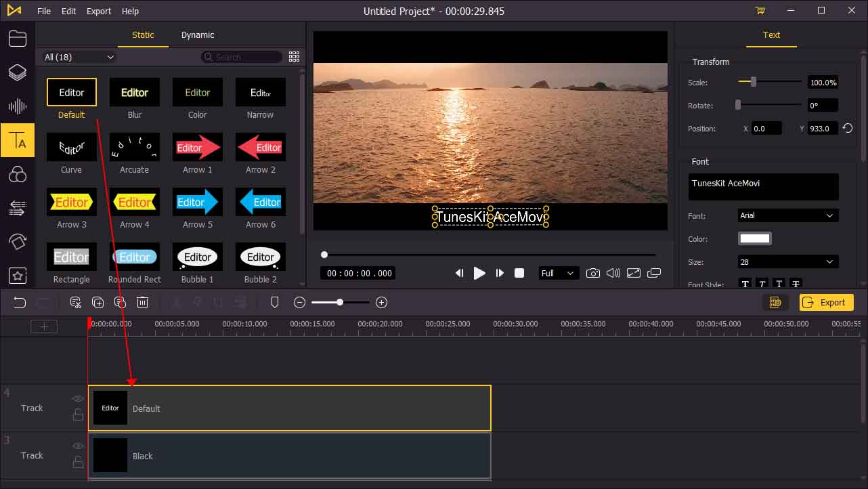This screenshot has width=868, height=489.
Task: Open the Audio waveform panel in sidebar
Action: (18, 106)
